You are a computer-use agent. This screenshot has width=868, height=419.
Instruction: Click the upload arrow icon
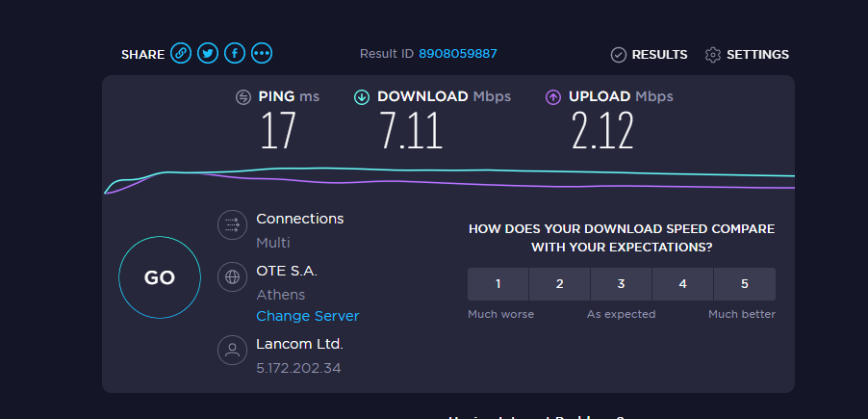coord(553,97)
